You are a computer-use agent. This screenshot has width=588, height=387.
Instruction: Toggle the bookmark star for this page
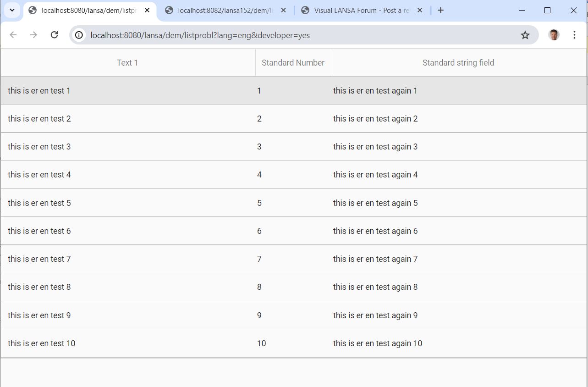pyautogui.click(x=525, y=34)
